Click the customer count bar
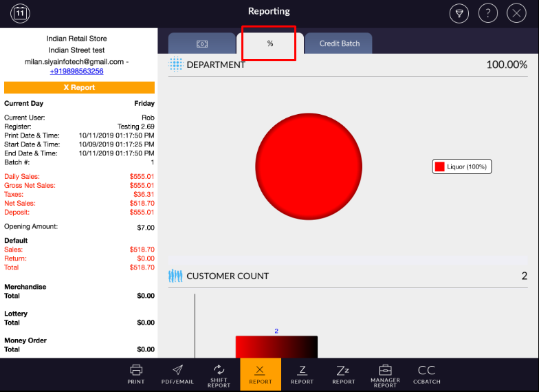 click(x=276, y=347)
